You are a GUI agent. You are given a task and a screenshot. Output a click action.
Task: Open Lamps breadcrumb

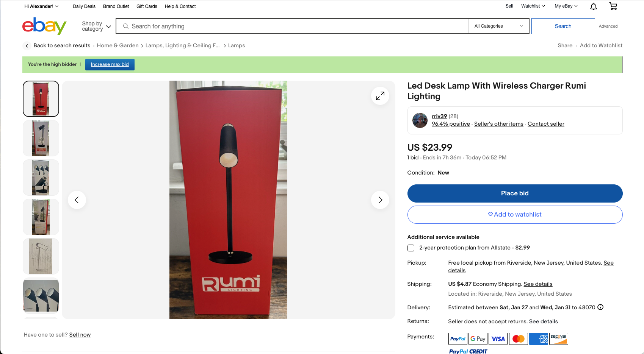pos(237,45)
